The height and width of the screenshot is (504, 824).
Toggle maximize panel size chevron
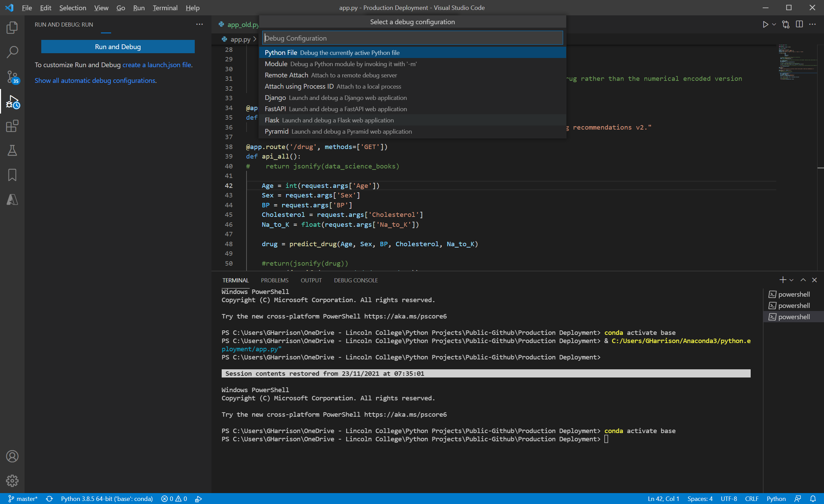pyautogui.click(x=803, y=280)
